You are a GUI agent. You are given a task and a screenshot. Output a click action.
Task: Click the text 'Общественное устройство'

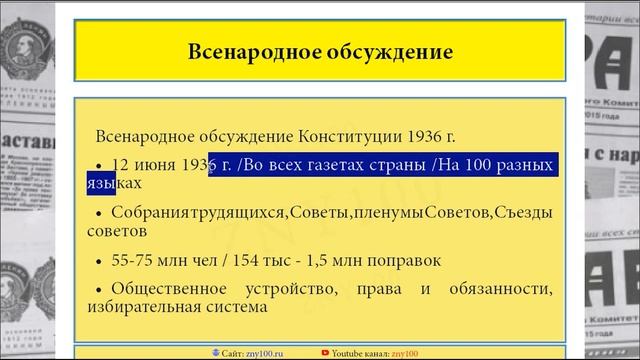224,289
